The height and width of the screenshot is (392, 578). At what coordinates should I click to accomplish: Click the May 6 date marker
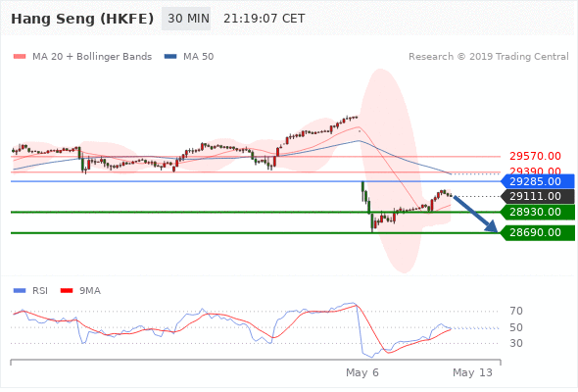(x=362, y=372)
